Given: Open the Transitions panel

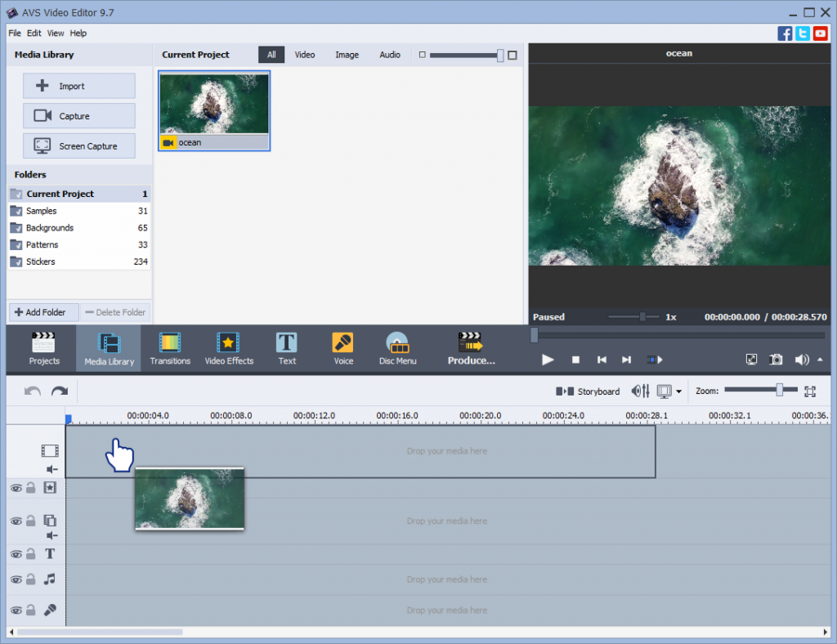Looking at the screenshot, I should pos(170,348).
